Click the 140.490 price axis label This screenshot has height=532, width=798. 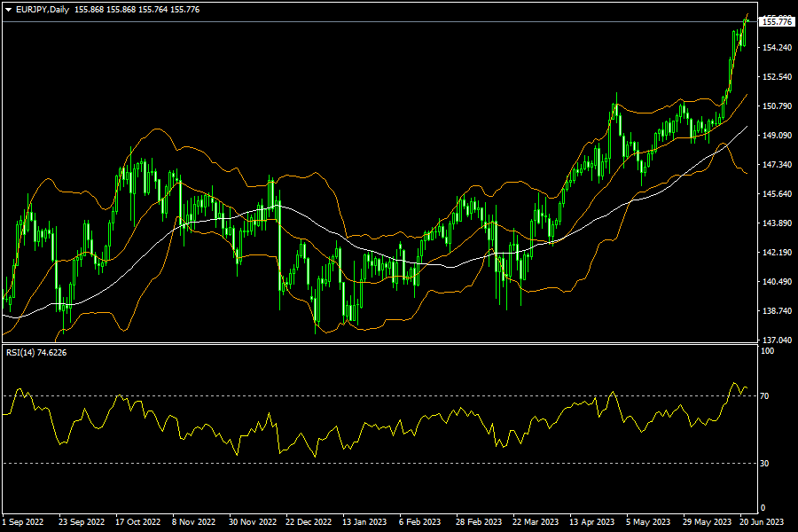(777, 282)
